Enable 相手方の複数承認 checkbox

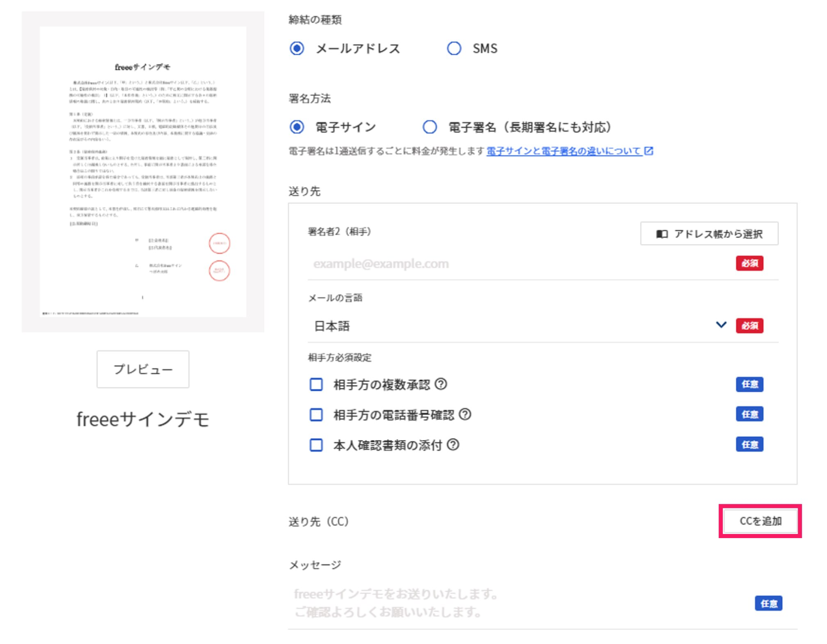pos(316,384)
